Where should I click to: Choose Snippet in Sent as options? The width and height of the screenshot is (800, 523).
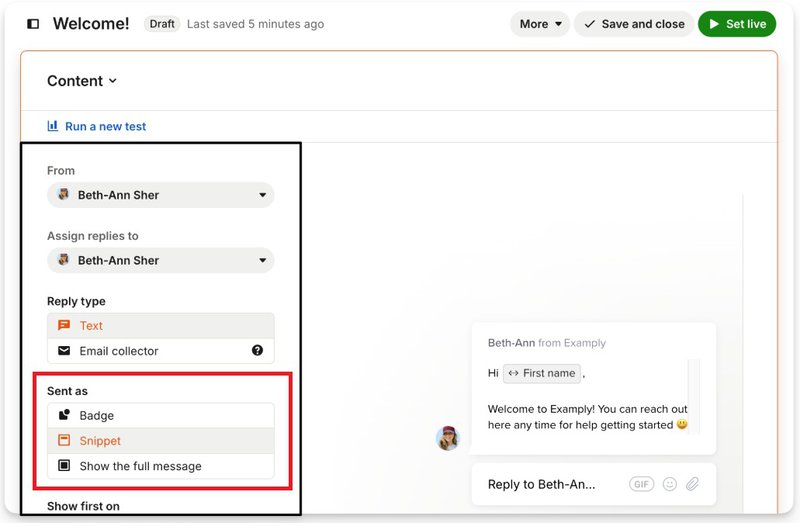tap(161, 440)
